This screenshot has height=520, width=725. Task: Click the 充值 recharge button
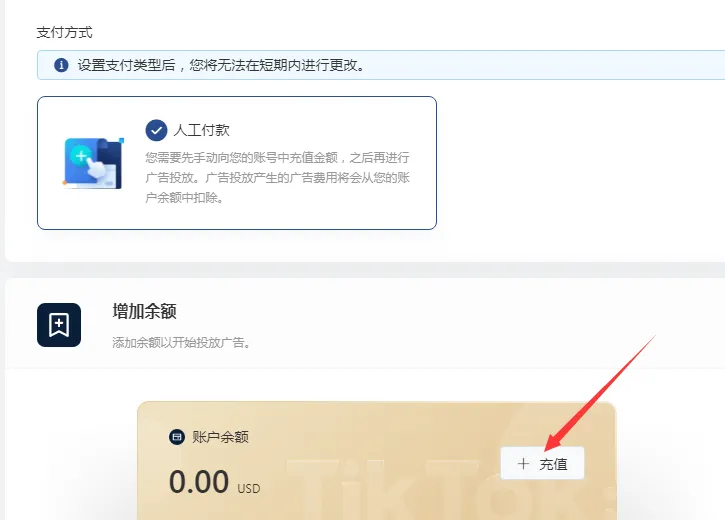coord(542,463)
